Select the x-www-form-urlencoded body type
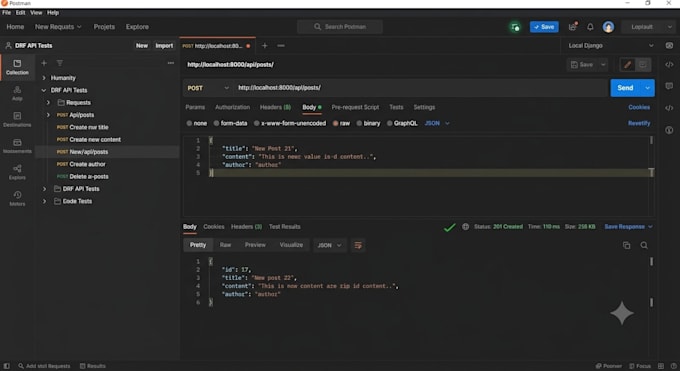Screen dimensions: 680x371 pos(290,123)
